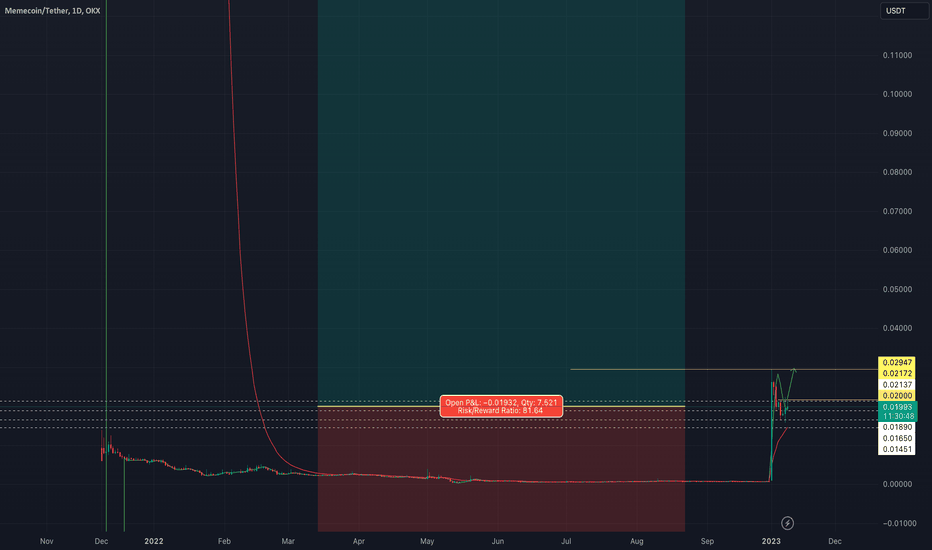Click the 0.01650 white price label

tap(896, 439)
